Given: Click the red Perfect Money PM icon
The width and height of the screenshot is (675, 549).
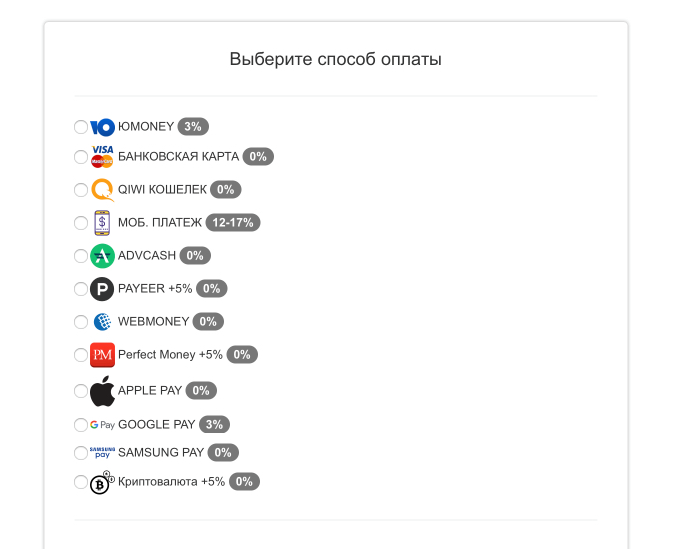Looking at the screenshot, I should [x=102, y=355].
